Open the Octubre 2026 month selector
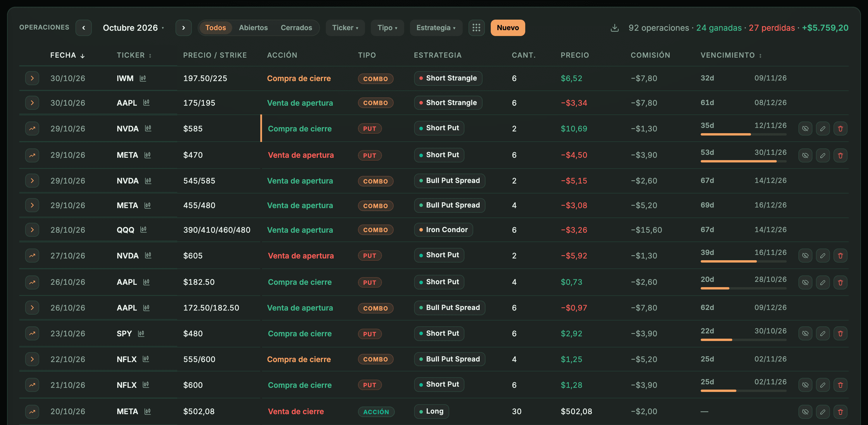Viewport: 868px width, 425px height. [x=133, y=28]
